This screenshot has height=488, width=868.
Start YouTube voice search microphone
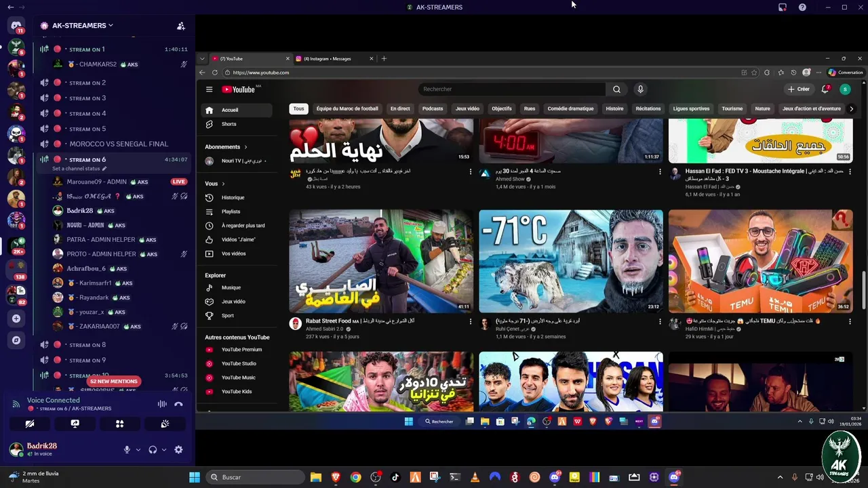640,89
